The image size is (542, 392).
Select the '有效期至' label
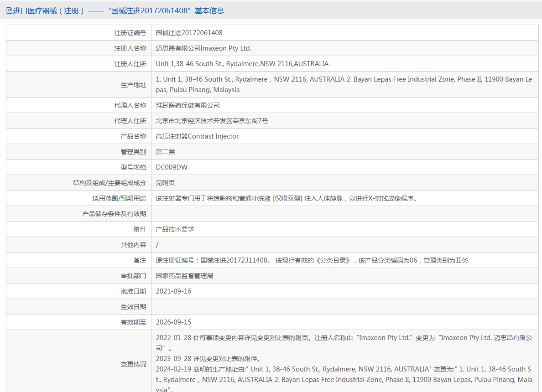coord(133,323)
